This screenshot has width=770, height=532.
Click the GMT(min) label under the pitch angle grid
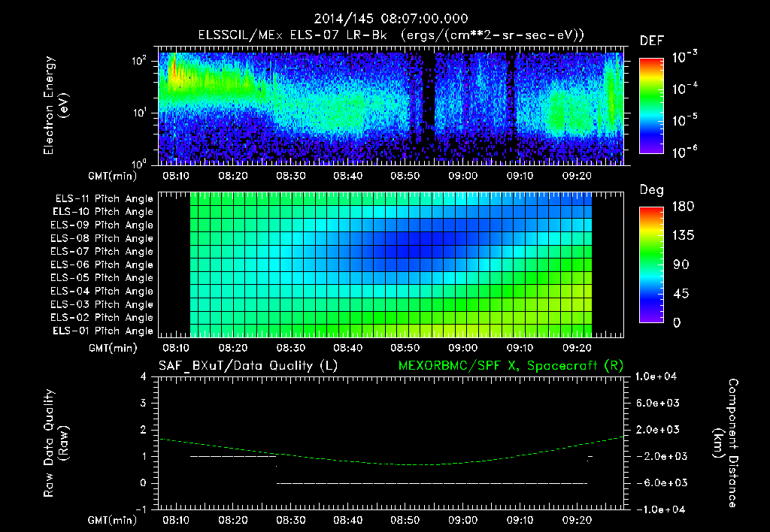(x=113, y=348)
